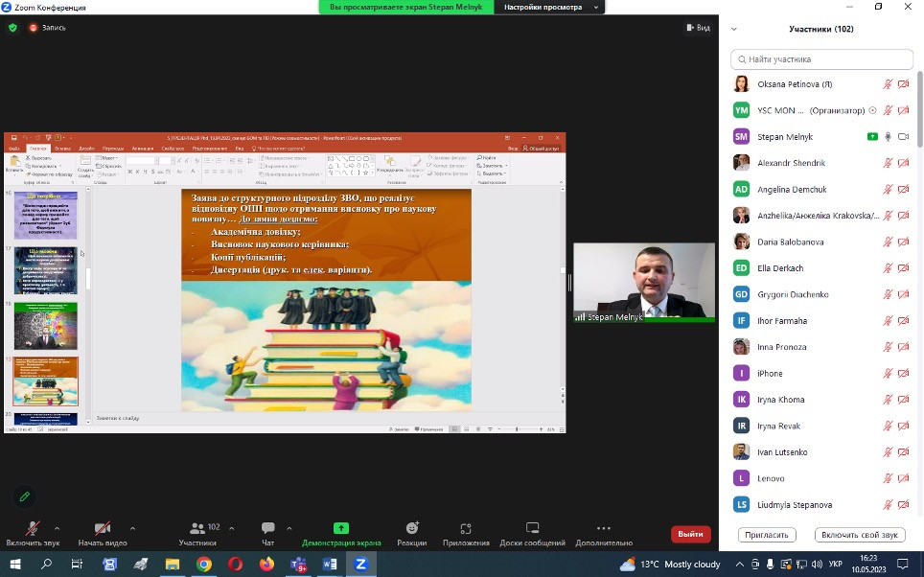The width and height of the screenshot is (924, 577).
Task: Open File Explorer from the taskbar
Action: click(x=173, y=564)
